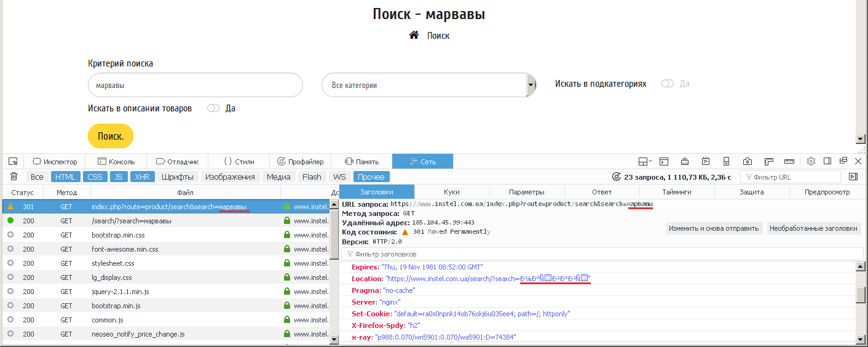The image size is (868, 347).
Task: Select the jquery-2.1.1.min.js request row
Action: pos(166,292)
